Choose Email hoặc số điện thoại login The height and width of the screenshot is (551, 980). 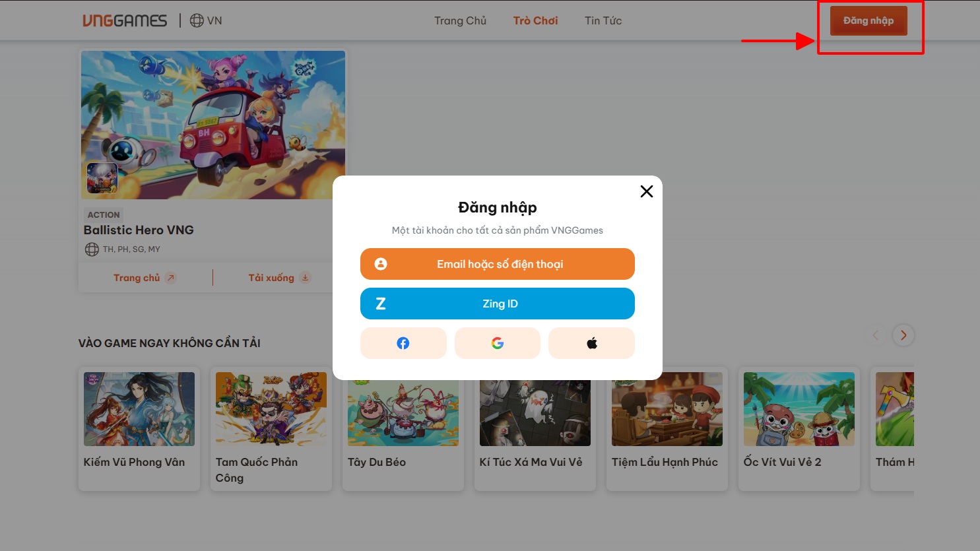pyautogui.click(x=498, y=264)
